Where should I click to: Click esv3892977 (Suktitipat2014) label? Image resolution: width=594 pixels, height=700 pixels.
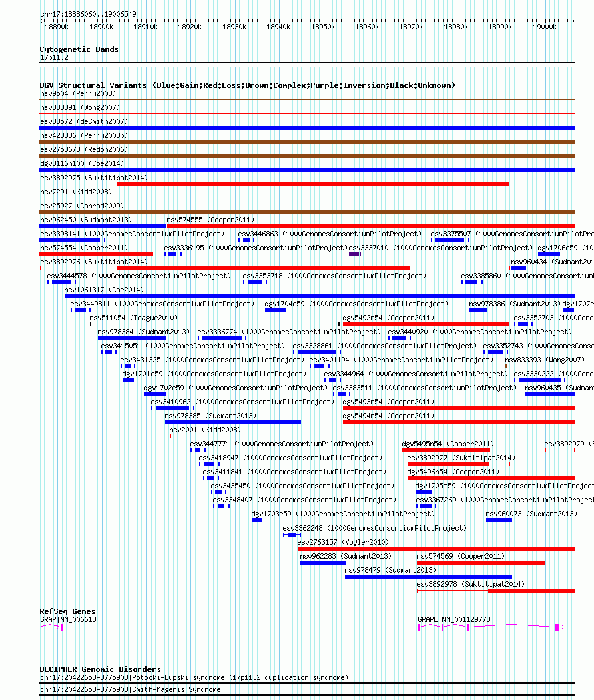(461, 458)
